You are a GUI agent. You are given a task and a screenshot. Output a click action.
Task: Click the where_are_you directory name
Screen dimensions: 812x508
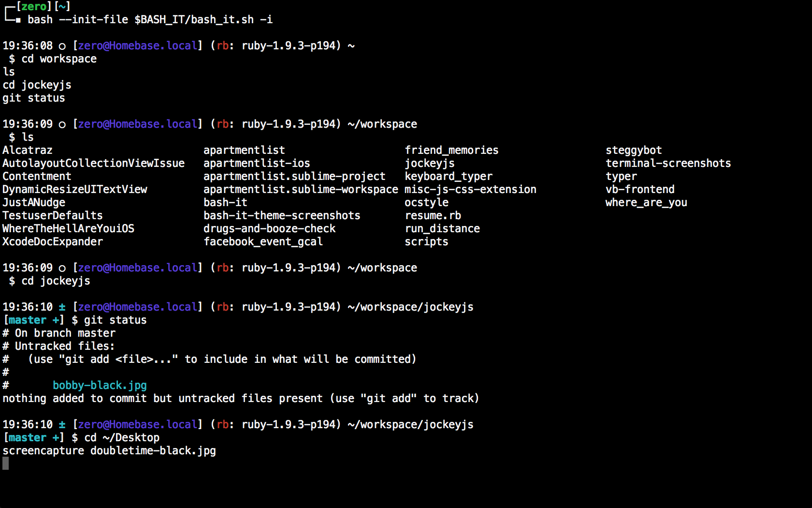[x=646, y=203]
